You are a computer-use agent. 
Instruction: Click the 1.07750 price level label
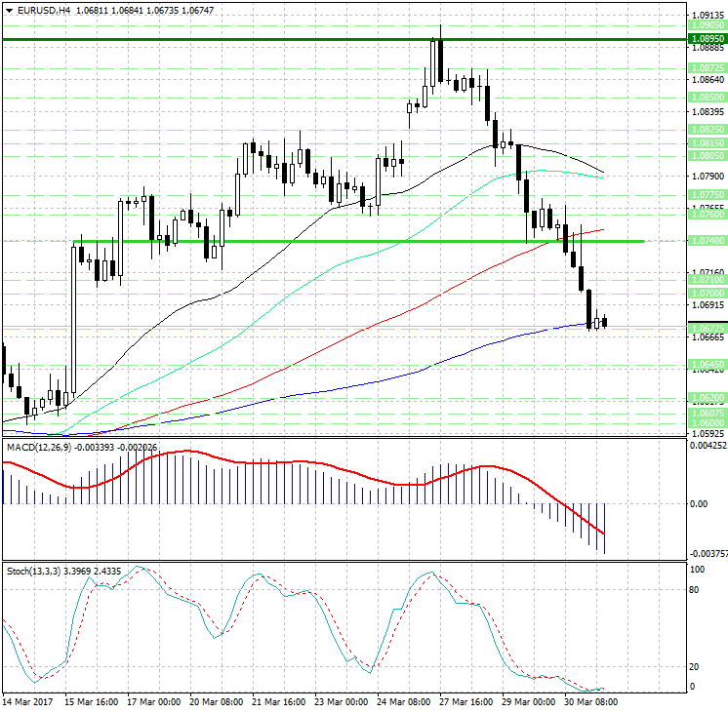[708, 195]
